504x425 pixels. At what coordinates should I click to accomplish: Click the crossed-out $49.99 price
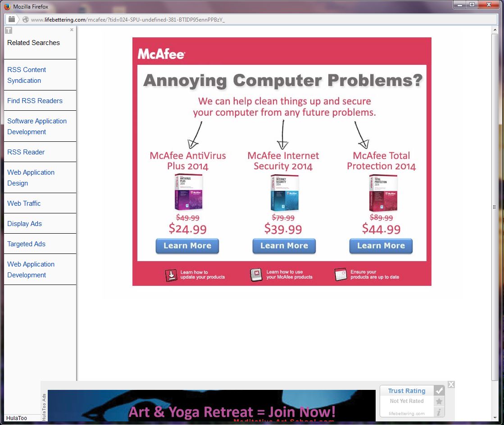click(188, 218)
